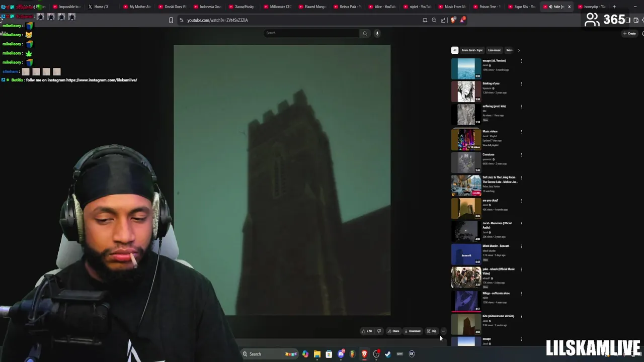Download the current YouTube video
The width and height of the screenshot is (644, 362).
click(x=413, y=331)
